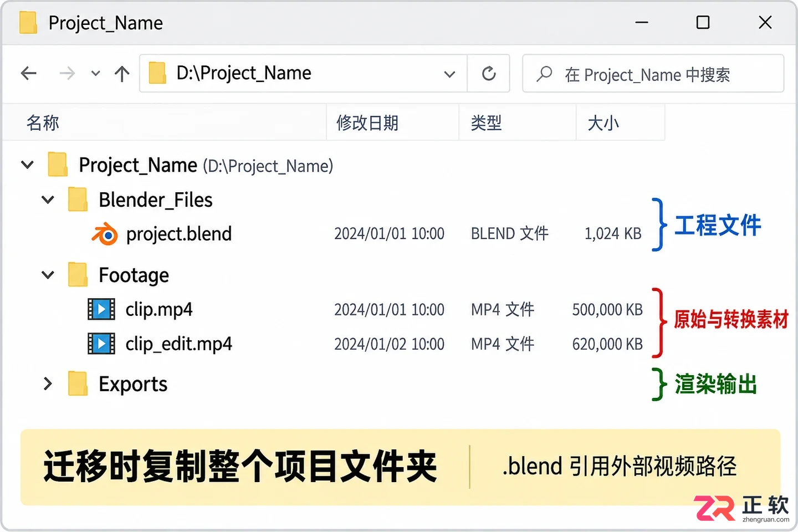The height and width of the screenshot is (532, 798).
Task: Collapse the Footage folder
Action: pos(48,275)
